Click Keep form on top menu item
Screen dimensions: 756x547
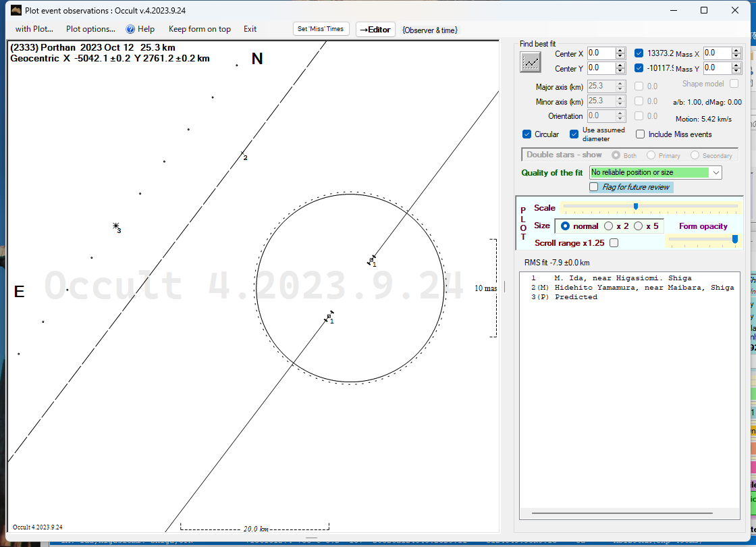click(x=199, y=29)
